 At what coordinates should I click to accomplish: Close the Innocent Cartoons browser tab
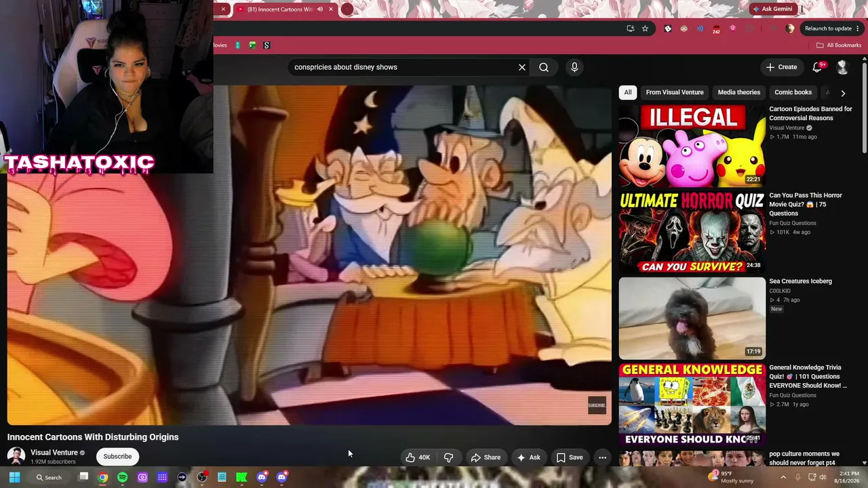[x=331, y=9]
